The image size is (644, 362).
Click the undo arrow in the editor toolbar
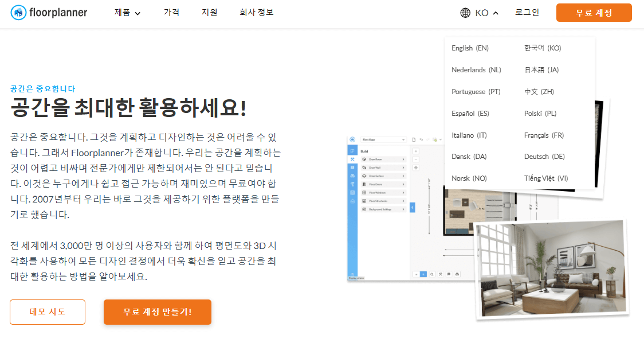click(421, 139)
